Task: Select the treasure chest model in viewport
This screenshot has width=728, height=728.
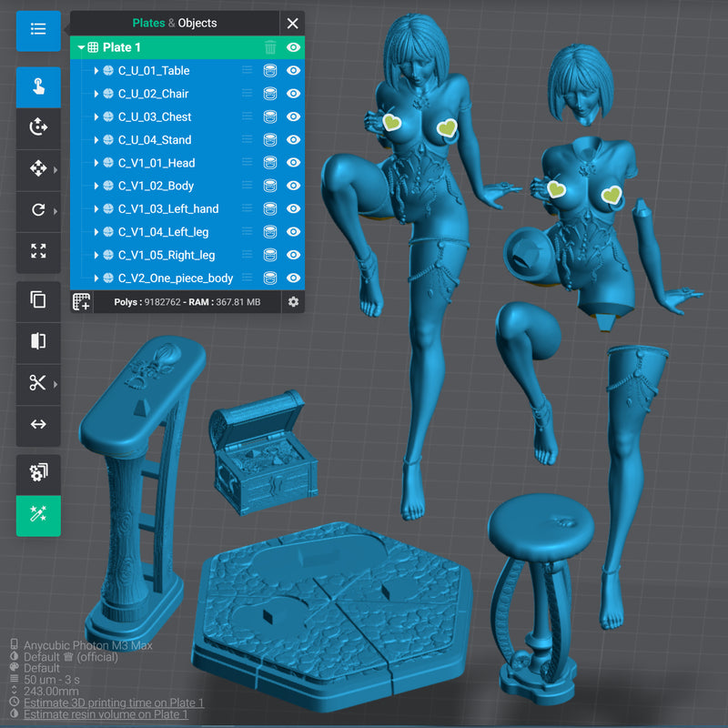Action: click(262, 452)
